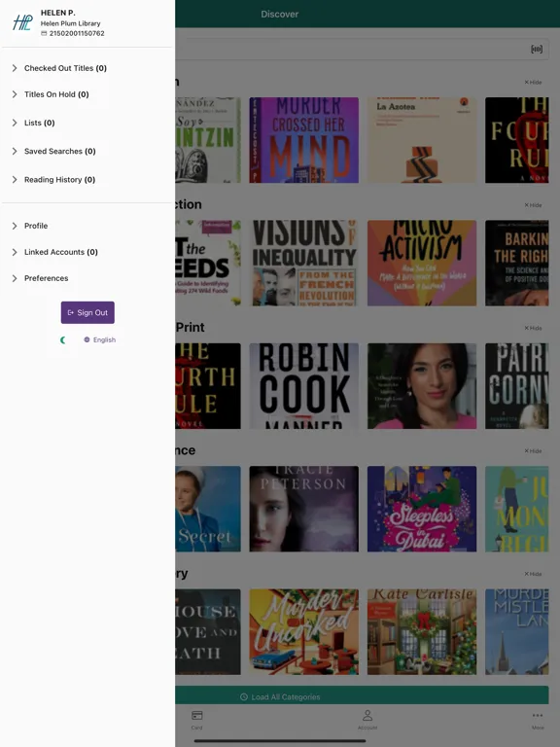This screenshot has height=747, width=560.
Task: Open Titles On Hold (0)
Action: coord(56,94)
